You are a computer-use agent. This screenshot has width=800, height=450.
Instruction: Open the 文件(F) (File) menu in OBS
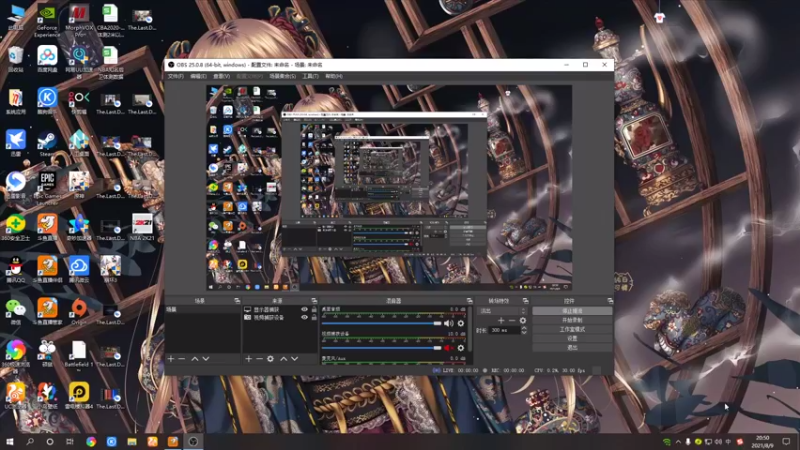point(176,76)
